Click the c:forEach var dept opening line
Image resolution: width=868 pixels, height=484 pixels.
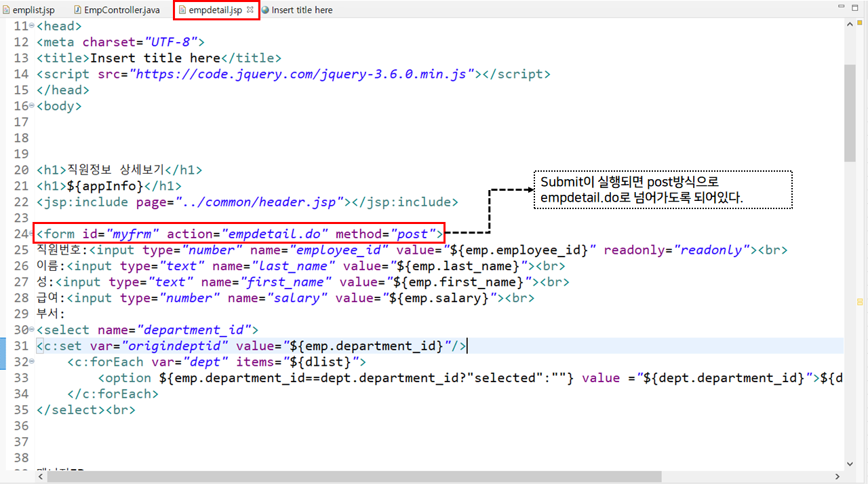(x=217, y=362)
